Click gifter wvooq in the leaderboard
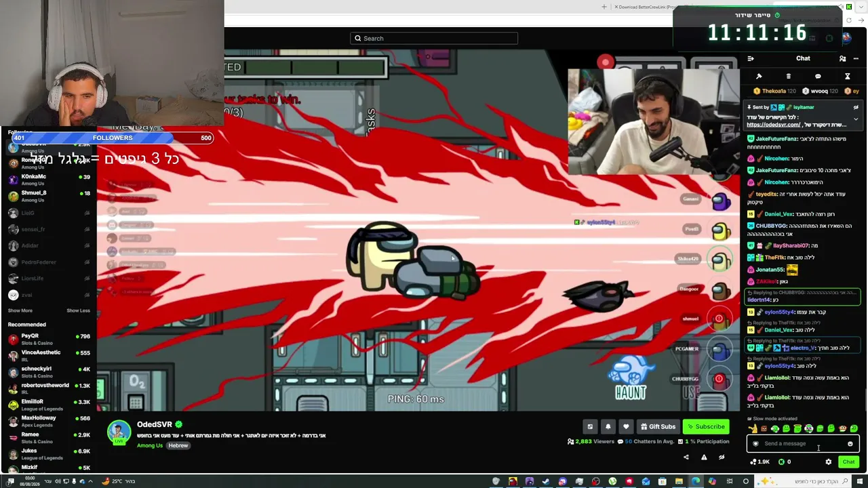Viewport: 868px width, 488px height. click(819, 91)
